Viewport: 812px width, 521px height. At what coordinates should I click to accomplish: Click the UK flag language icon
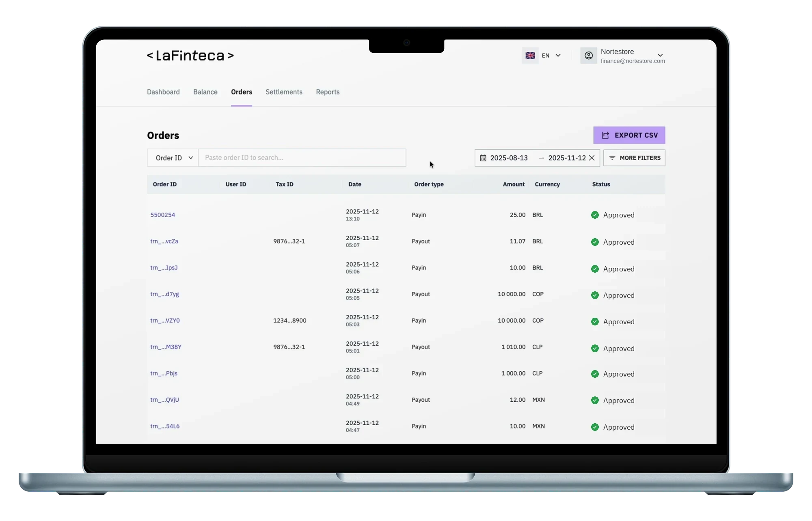click(530, 56)
